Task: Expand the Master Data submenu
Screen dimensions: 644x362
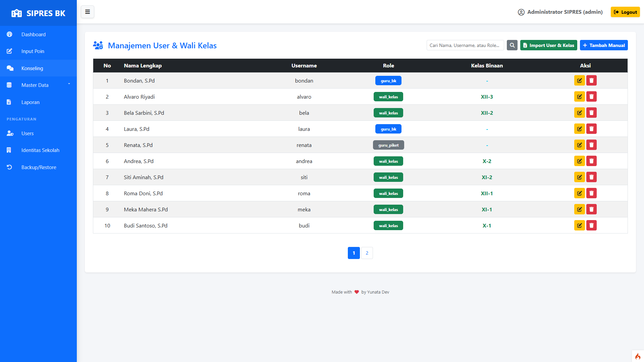Action: click(x=38, y=85)
